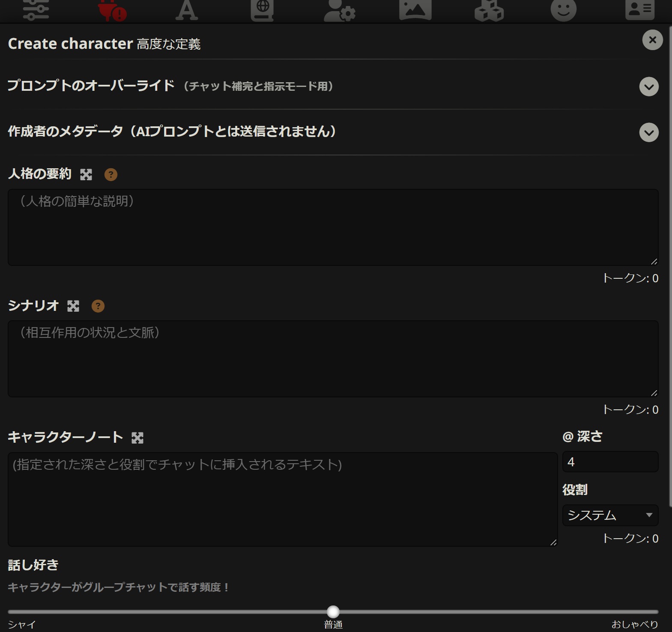Open the extensions cubes panel
The width and height of the screenshot is (672, 632).
[x=489, y=10]
